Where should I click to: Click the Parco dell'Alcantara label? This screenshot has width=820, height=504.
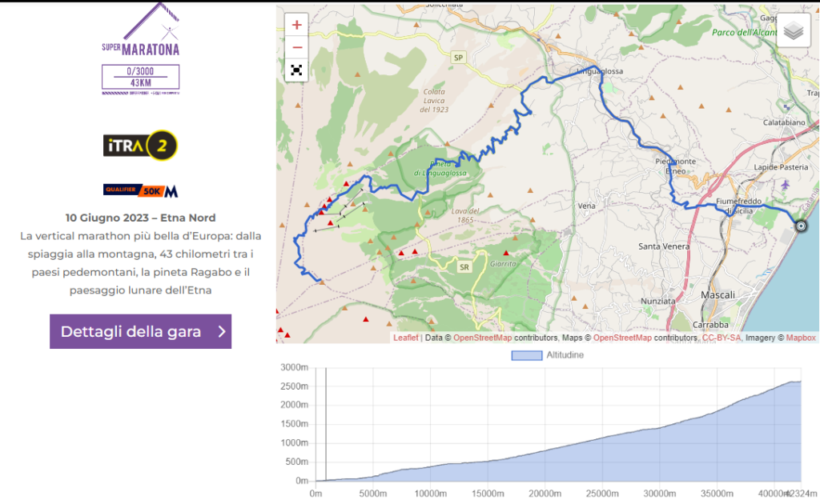pyautogui.click(x=744, y=32)
